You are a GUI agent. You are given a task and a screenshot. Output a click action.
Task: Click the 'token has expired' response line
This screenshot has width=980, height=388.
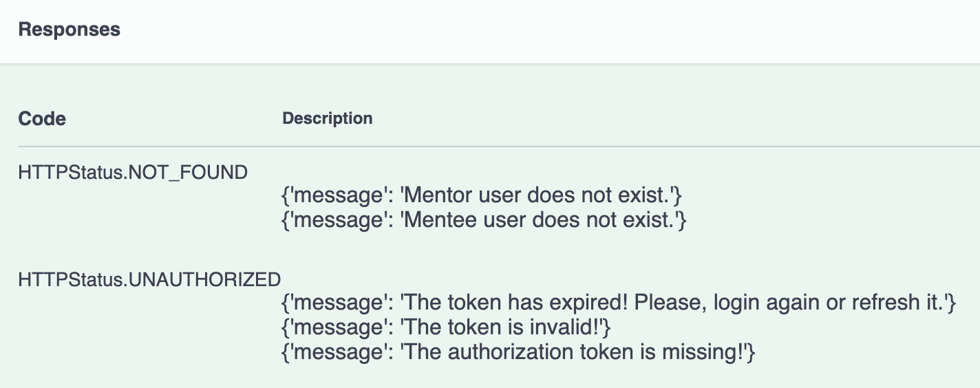pyautogui.click(x=619, y=302)
